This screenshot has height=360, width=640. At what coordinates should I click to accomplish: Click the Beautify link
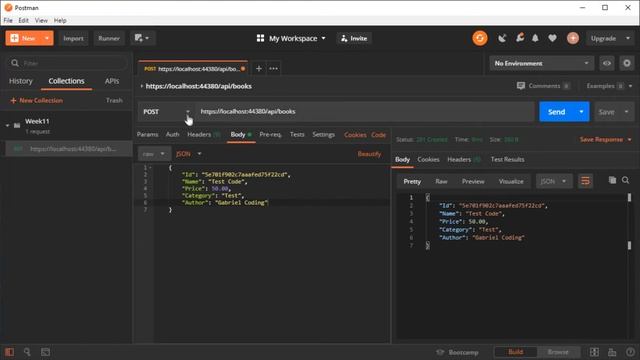click(369, 154)
